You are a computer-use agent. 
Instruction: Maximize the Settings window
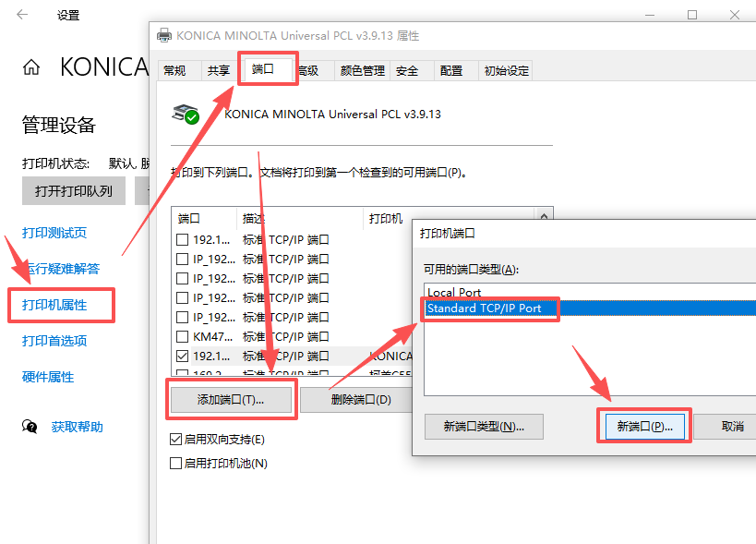pos(692,15)
